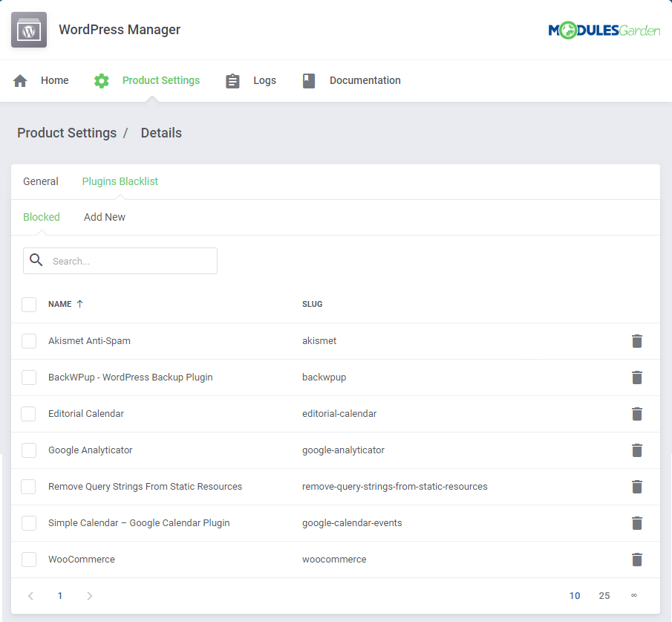The height and width of the screenshot is (622, 672).
Task: Open the Home menu item
Action: point(55,81)
